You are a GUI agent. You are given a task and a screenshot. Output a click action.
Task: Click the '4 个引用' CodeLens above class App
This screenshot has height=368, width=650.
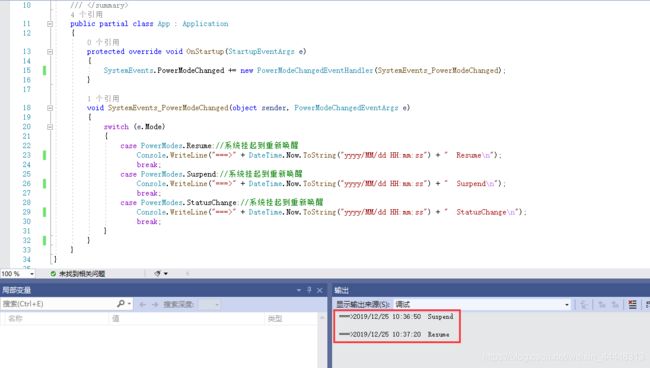[87, 15]
